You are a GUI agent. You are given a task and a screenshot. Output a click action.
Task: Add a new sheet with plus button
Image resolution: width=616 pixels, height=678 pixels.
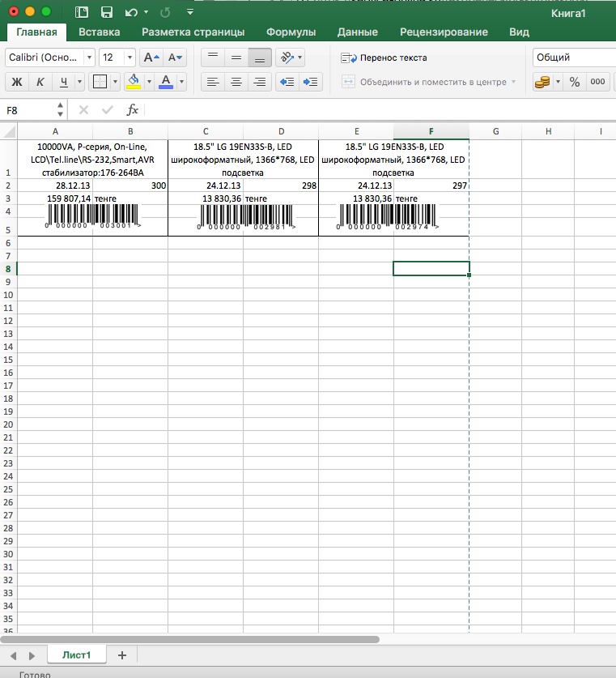click(122, 655)
